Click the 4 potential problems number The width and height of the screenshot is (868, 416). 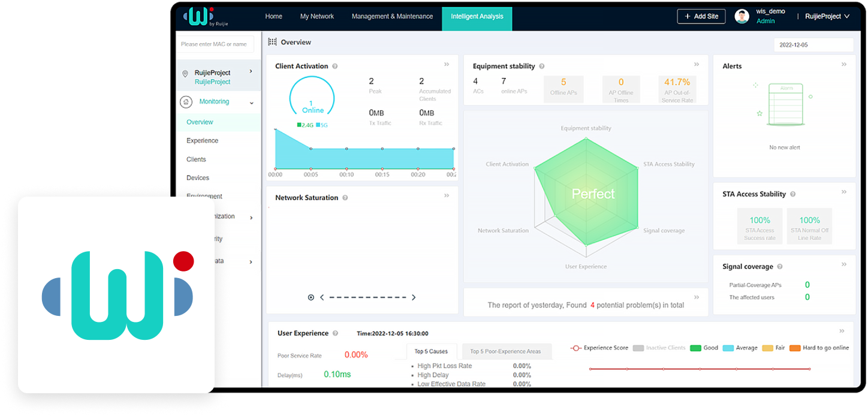point(592,305)
